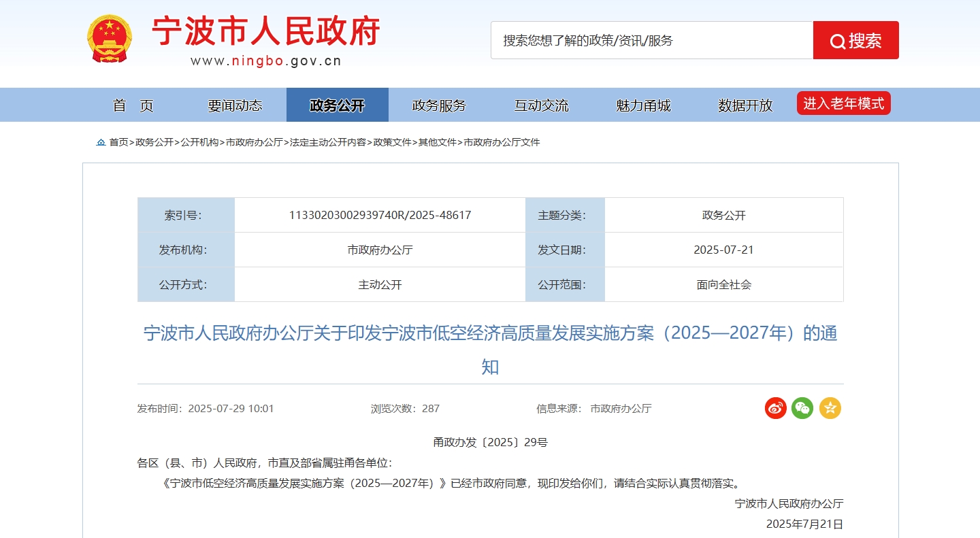Image resolution: width=980 pixels, height=538 pixels.
Task: Select the 政务公开 navigation tab
Action: click(337, 105)
